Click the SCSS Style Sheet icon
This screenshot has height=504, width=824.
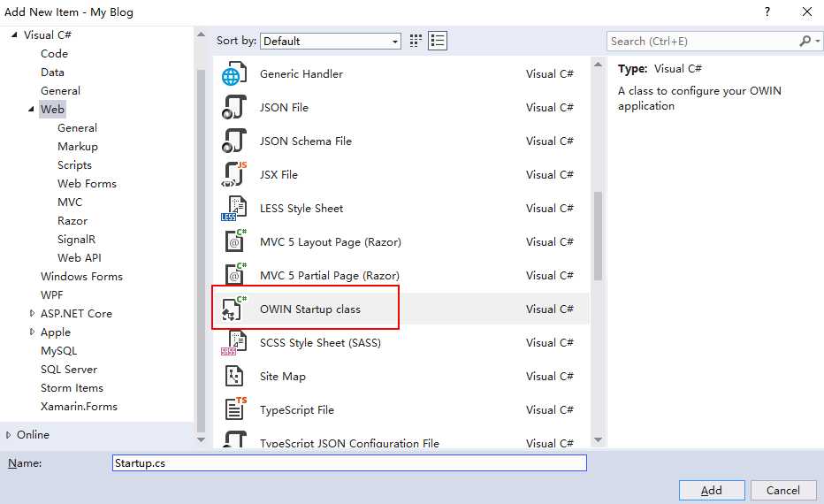[x=234, y=343]
